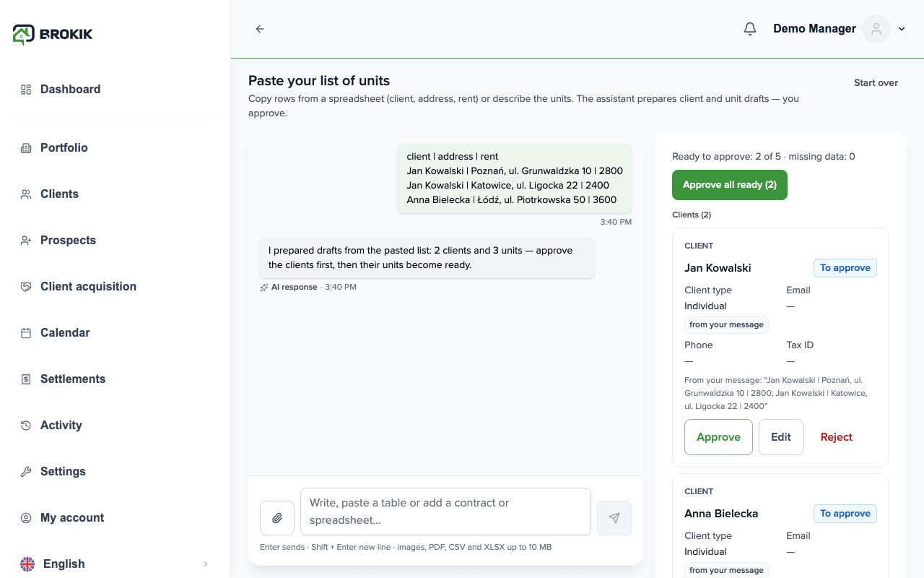Click the paperclip attachment icon

pyautogui.click(x=277, y=518)
